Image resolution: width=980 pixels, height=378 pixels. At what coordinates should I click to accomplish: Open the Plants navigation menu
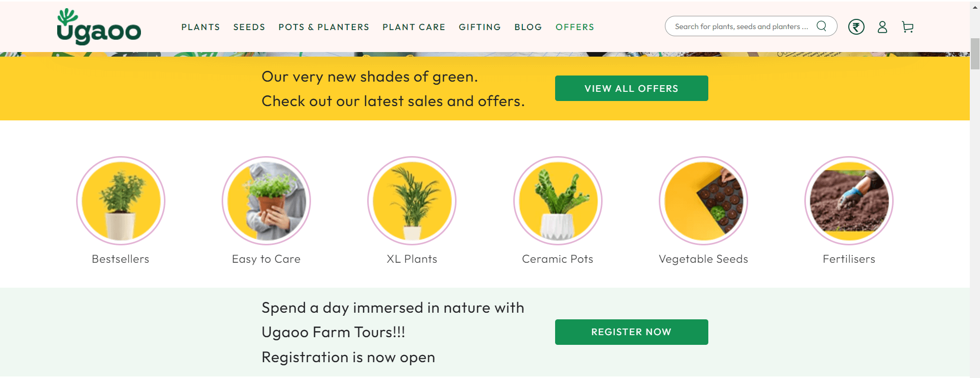(x=200, y=27)
